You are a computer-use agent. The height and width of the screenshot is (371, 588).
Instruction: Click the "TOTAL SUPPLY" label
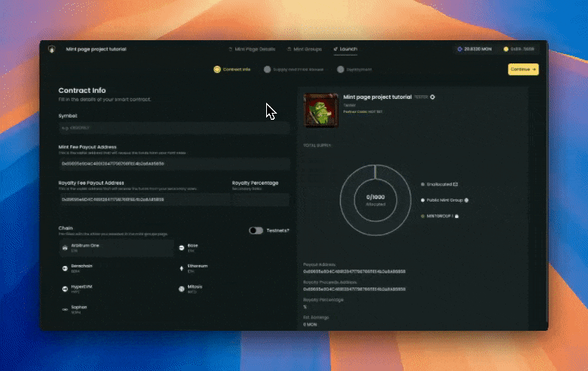[x=317, y=145]
